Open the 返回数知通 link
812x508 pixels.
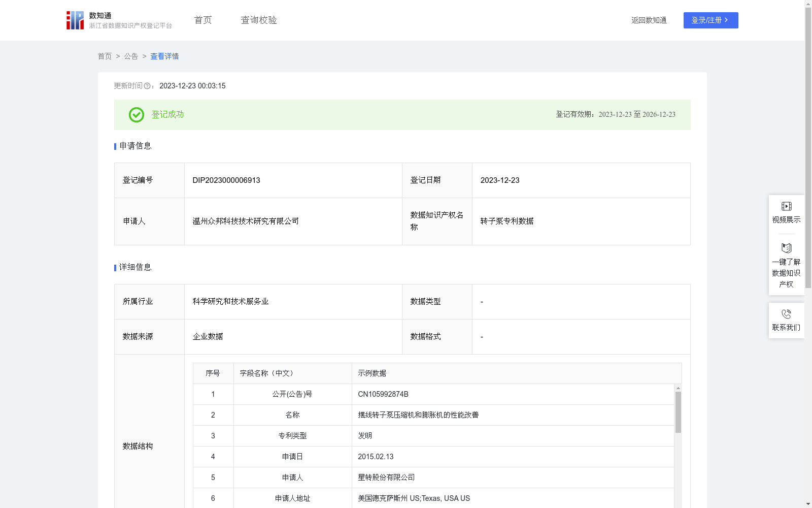click(x=649, y=20)
